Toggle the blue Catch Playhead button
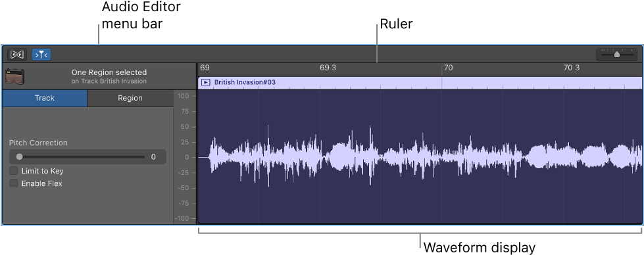 (41, 54)
